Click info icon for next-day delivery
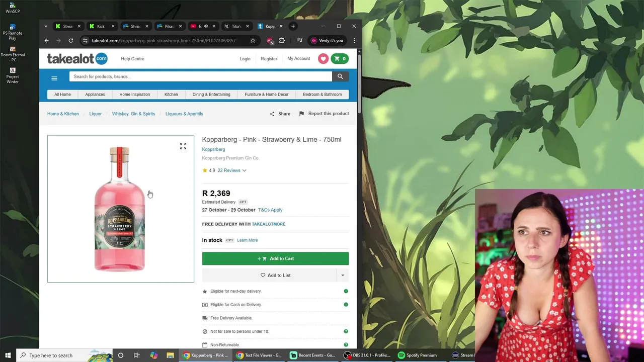The width and height of the screenshot is (644, 362). (346, 291)
